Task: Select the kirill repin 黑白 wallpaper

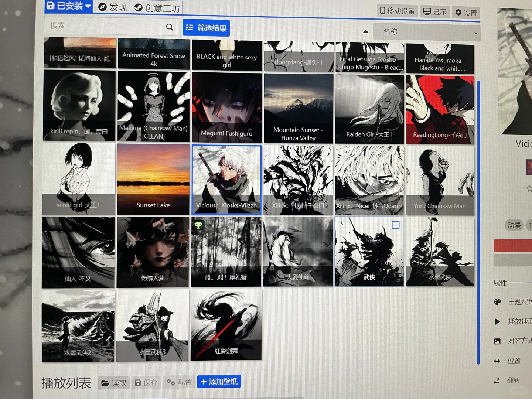Action: [79, 106]
